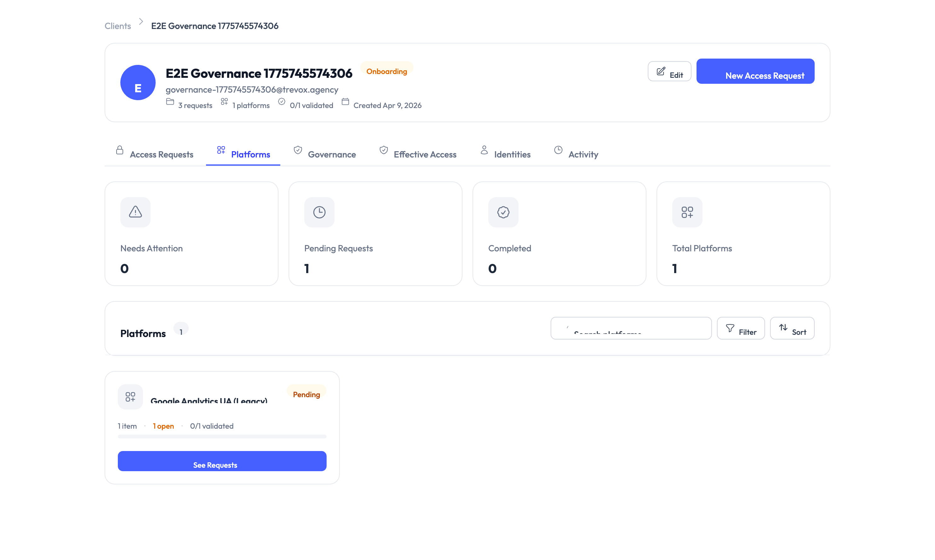Image resolution: width=935 pixels, height=560 pixels.
Task: Click the validation progress bar on the platform card
Action: click(x=222, y=437)
